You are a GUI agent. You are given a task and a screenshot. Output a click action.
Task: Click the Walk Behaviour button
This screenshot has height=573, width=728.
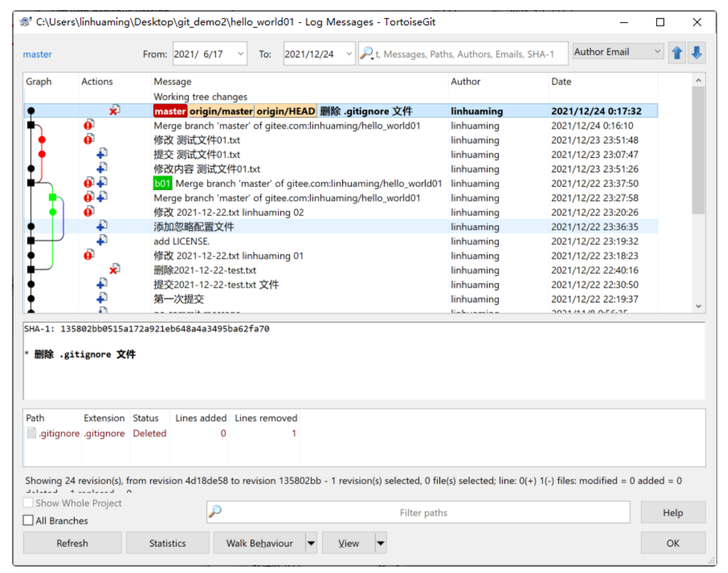[x=260, y=542]
